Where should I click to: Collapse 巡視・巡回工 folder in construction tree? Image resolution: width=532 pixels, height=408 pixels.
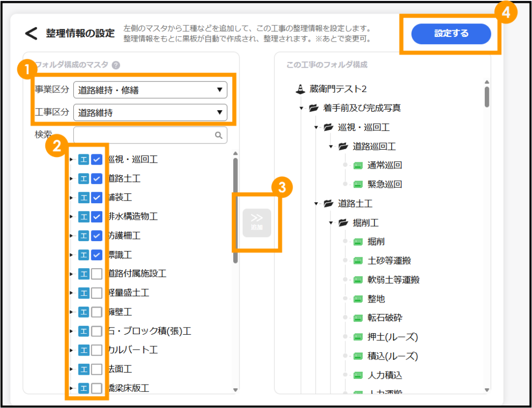[316, 128]
